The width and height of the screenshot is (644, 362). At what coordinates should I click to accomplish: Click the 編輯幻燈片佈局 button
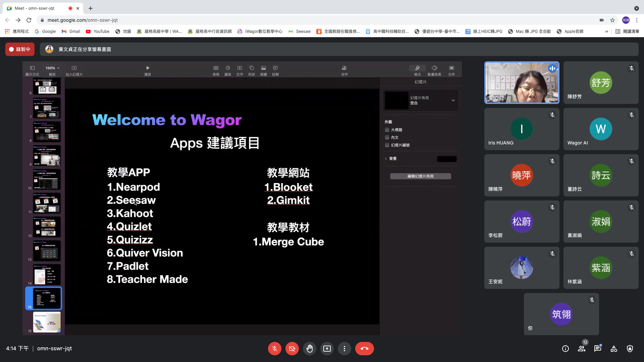pos(420,176)
